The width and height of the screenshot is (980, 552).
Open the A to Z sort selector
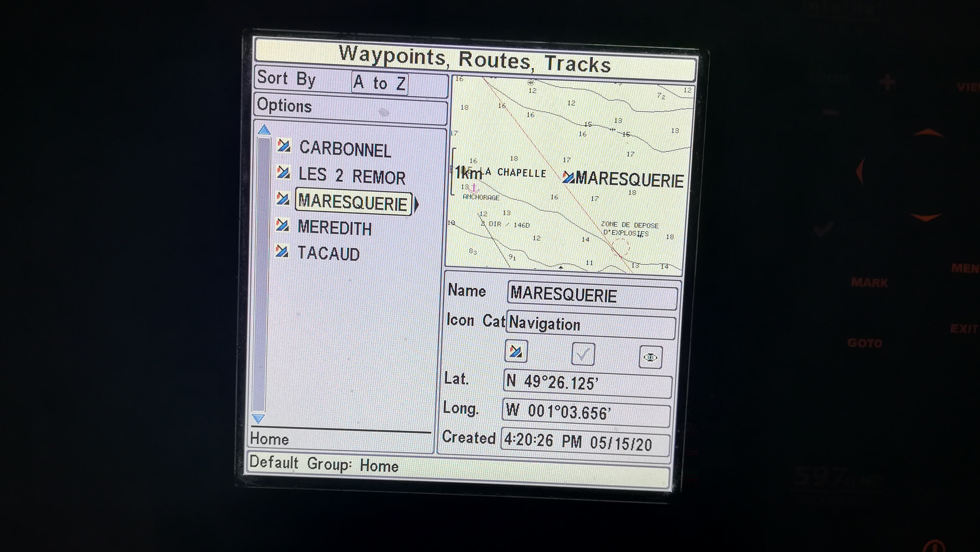[379, 83]
